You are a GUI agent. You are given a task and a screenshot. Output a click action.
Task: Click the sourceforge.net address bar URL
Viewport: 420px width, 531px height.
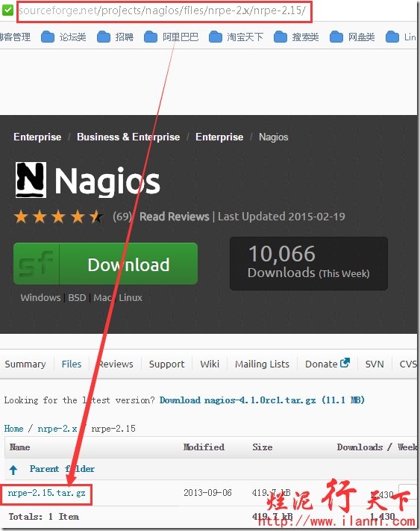pos(163,10)
